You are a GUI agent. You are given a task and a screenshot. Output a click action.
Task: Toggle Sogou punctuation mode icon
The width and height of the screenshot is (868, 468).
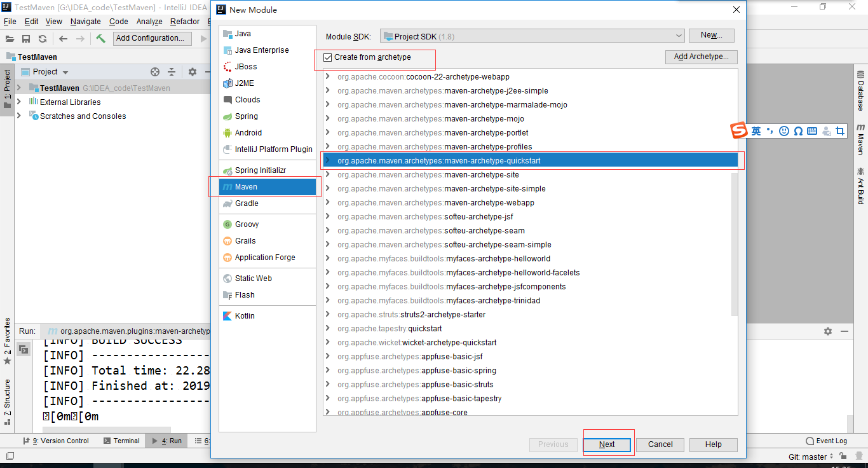pyautogui.click(x=770, y=131)
